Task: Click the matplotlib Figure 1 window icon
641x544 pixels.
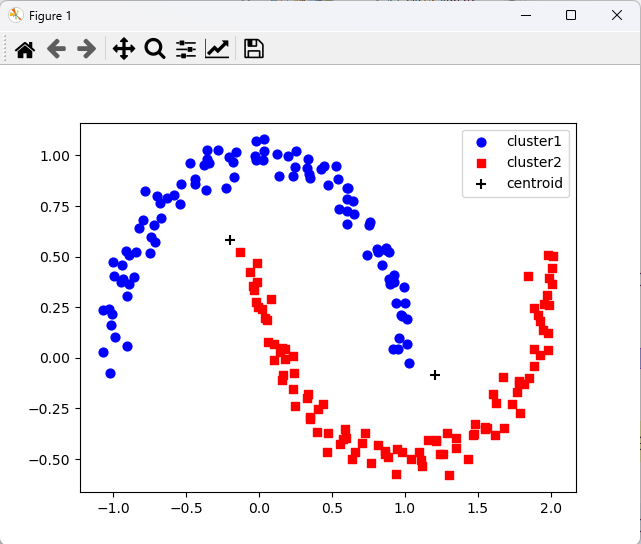Action: point(16,16)
